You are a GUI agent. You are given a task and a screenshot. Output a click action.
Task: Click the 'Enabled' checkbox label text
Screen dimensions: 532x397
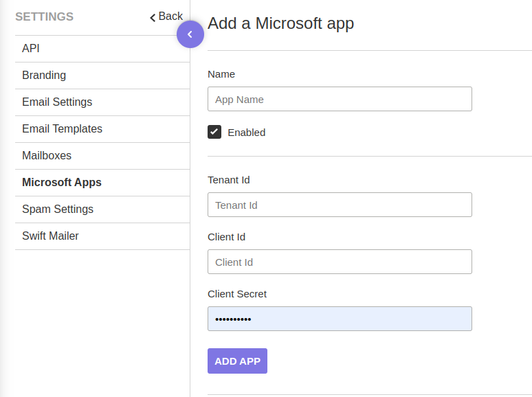(x=247, y=133)
